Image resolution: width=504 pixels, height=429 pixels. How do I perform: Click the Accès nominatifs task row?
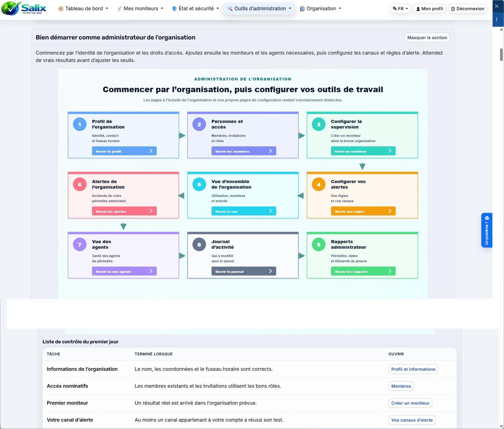[x=249, y=386]
